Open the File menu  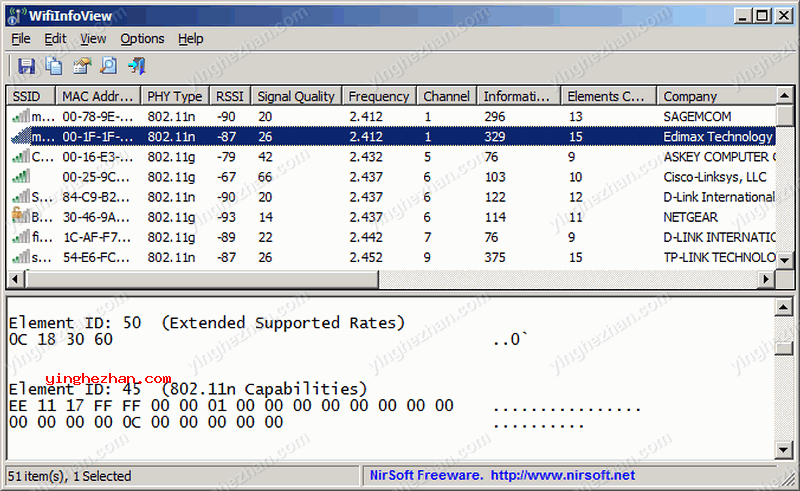click(x=21, y=39)
